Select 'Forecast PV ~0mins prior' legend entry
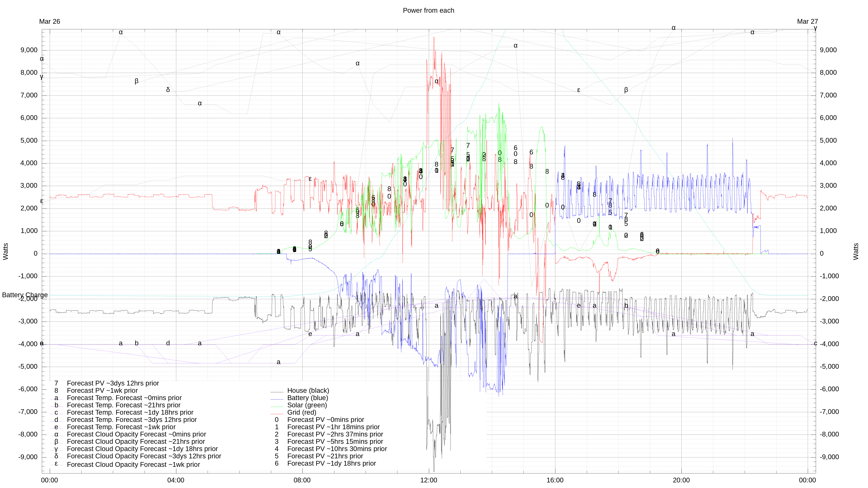868x488 pixels. (325, 420)
